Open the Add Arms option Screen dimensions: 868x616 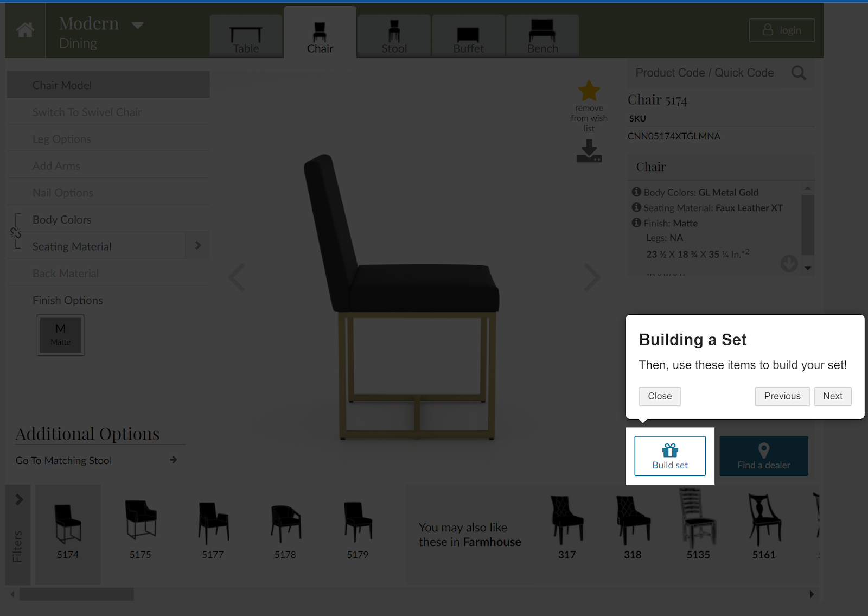tap(108, 166)
